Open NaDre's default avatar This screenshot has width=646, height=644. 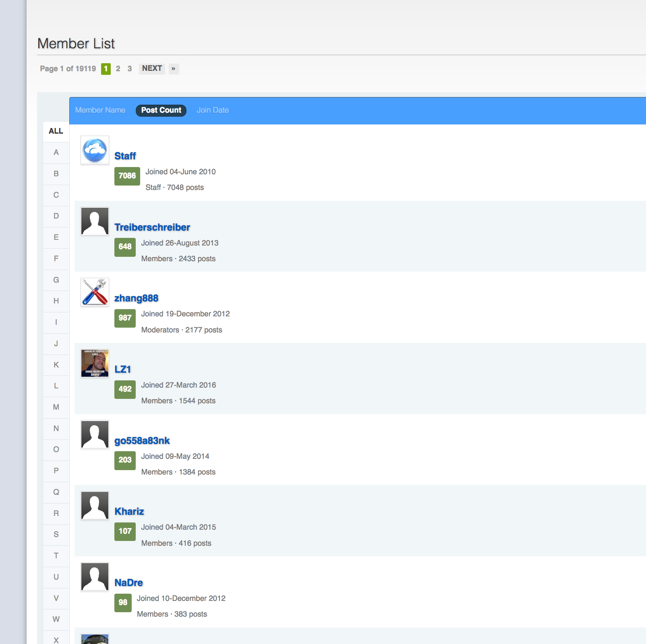coord(95,576)
